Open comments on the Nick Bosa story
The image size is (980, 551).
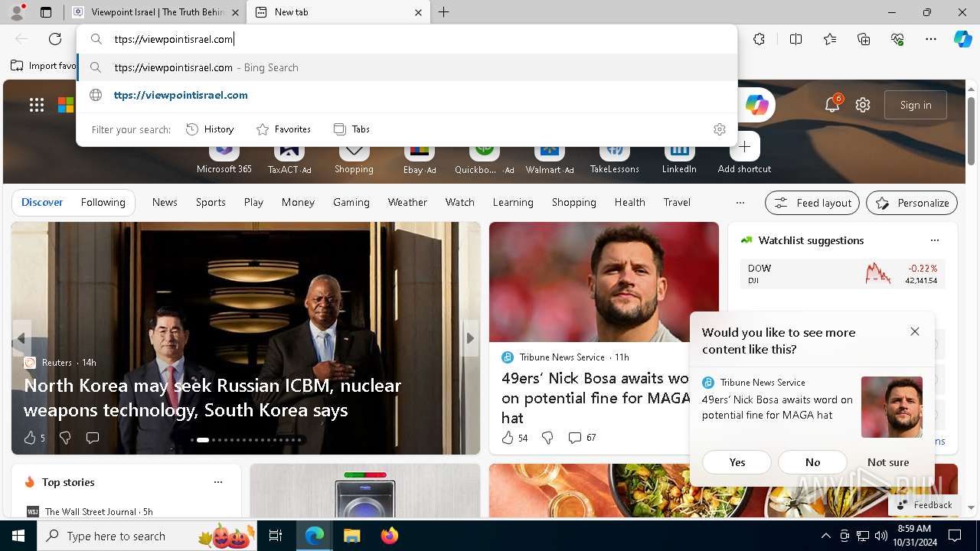pyautogui.click(x=582, y=438)
